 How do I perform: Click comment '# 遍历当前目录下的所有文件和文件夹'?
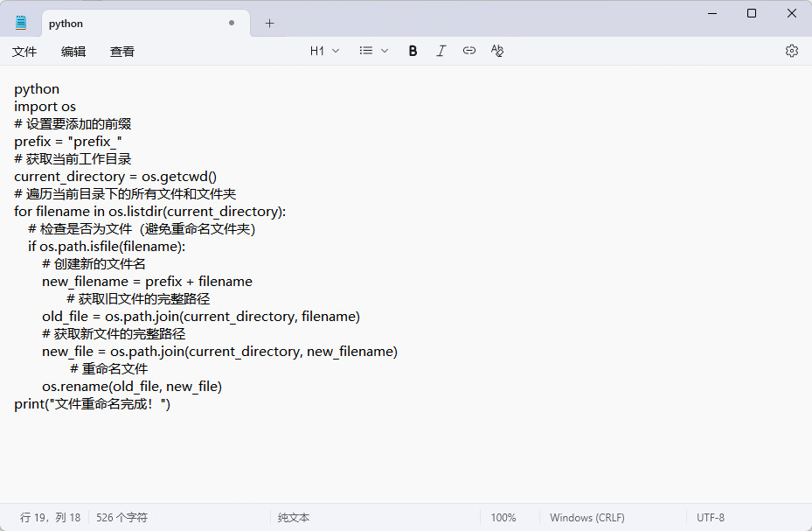[x=125, y=193]
